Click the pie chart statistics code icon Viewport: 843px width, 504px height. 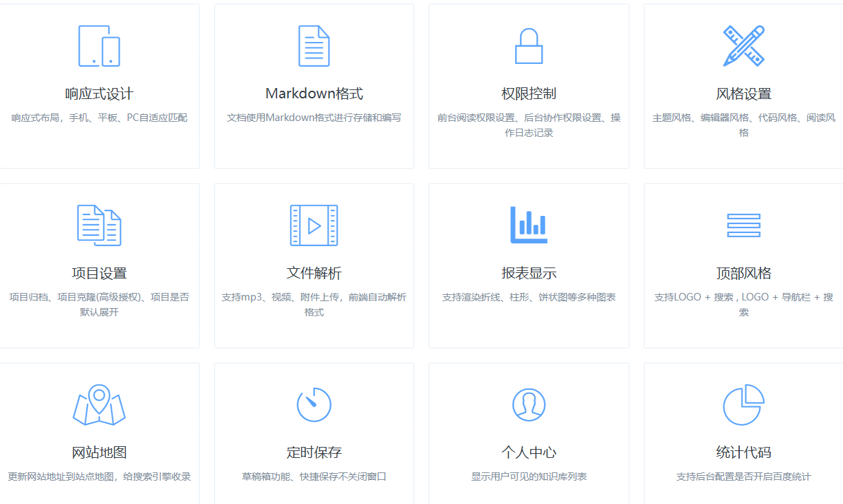click(743, 404)
